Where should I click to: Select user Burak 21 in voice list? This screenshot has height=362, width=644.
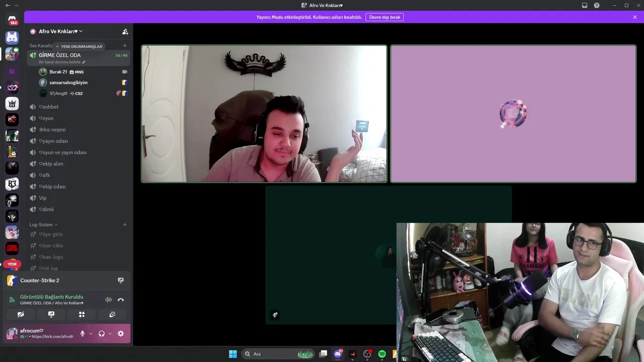(83, 72)
